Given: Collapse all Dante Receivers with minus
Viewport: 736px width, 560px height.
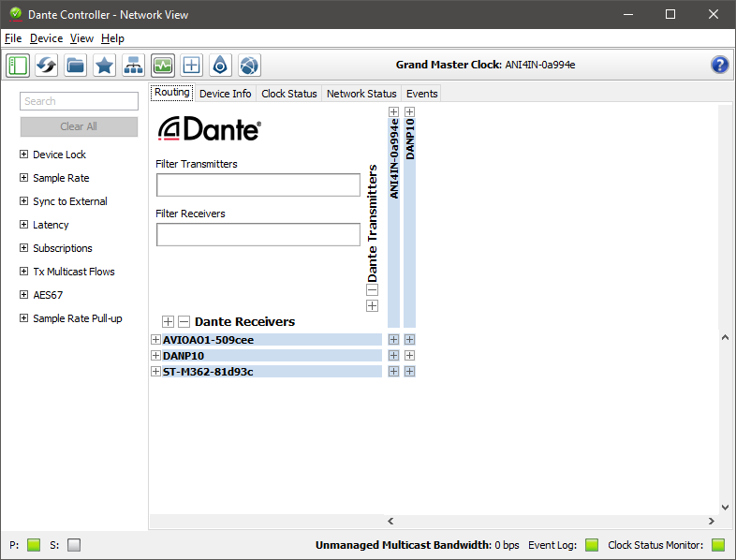Looking at the screenshot, I should (x=184, y=321).
